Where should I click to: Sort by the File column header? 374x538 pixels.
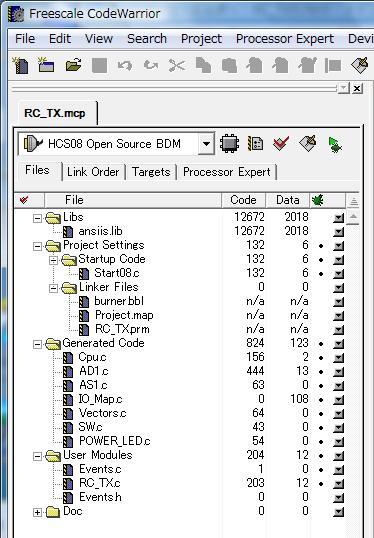[x=133, y=200]
